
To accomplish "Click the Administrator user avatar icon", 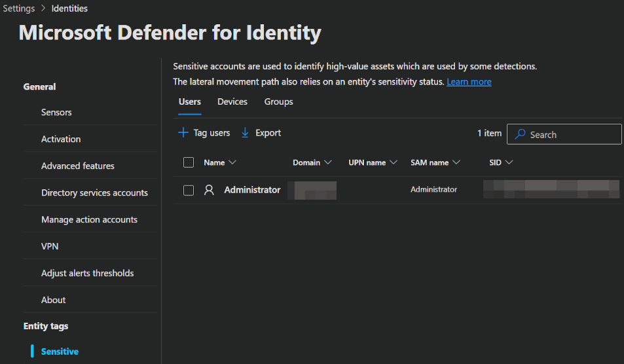I will [209, 190].
